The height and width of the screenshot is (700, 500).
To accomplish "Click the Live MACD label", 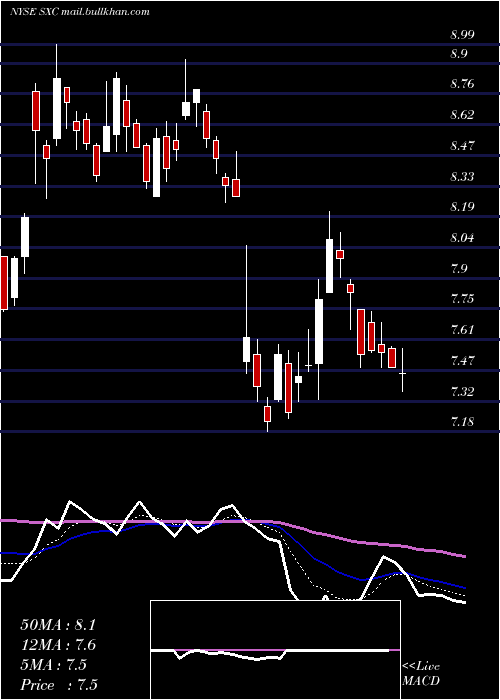I will coord(421,674).
